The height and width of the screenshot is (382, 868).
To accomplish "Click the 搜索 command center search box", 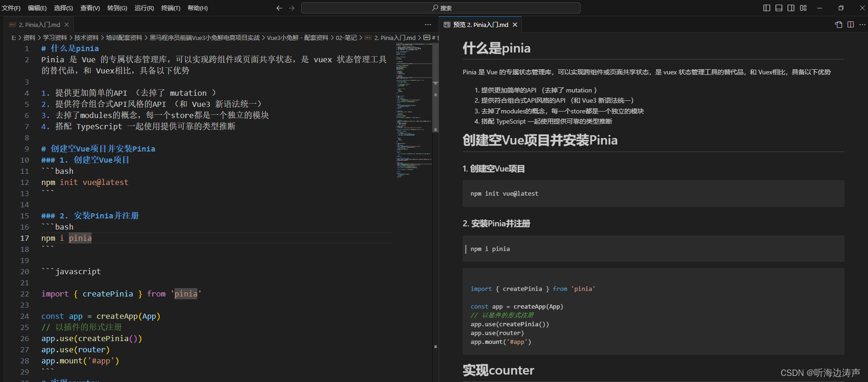I will tap(441, 8).
